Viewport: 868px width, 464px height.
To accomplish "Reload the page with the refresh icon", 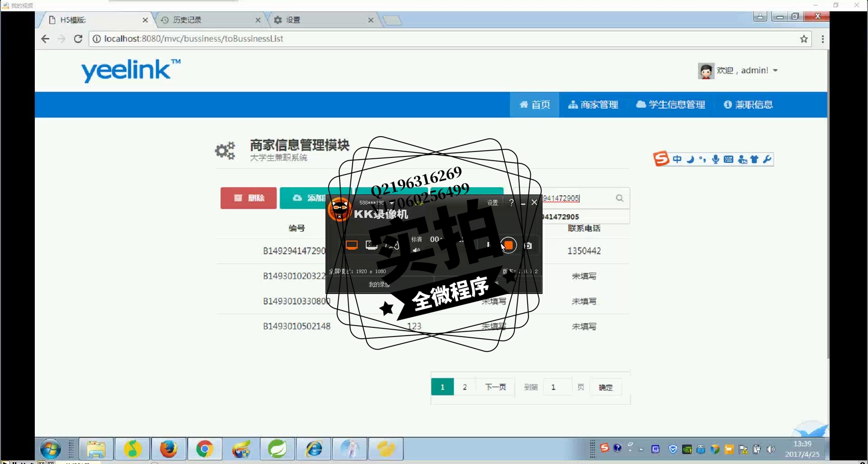I will tap(78, 39).
